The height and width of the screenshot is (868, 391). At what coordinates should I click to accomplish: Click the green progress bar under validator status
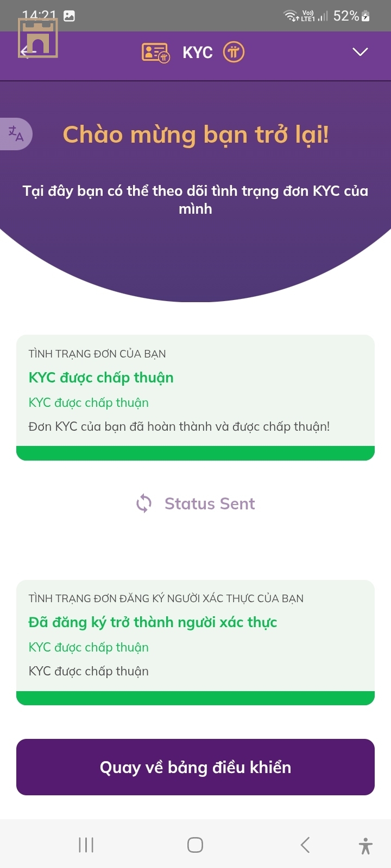tap(195, 698)
